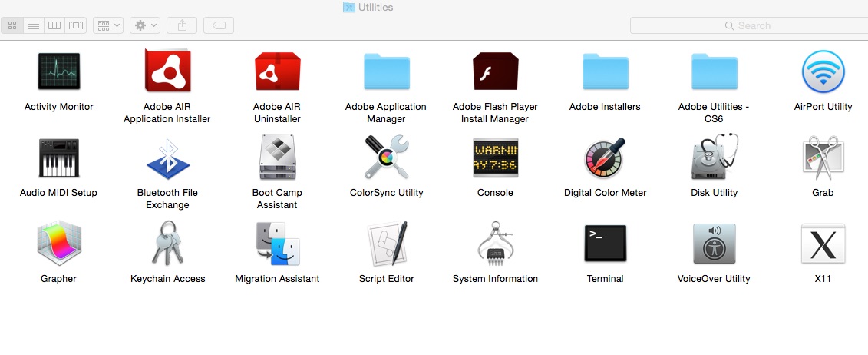Select AirPort Utility icon
This screenshot has width=868, height=355.
823,71
